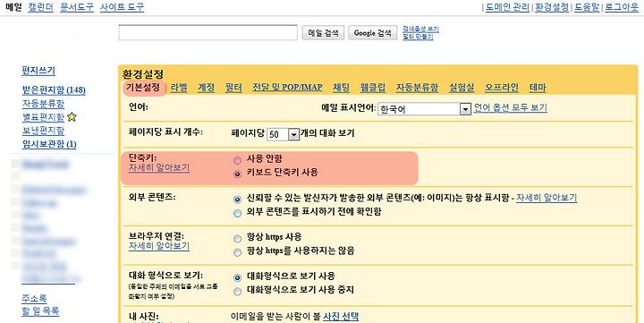The height and width of the screenshot is (323, 644).
Task: Click the 메일 검색 button
Action: (x=323, y=33)
